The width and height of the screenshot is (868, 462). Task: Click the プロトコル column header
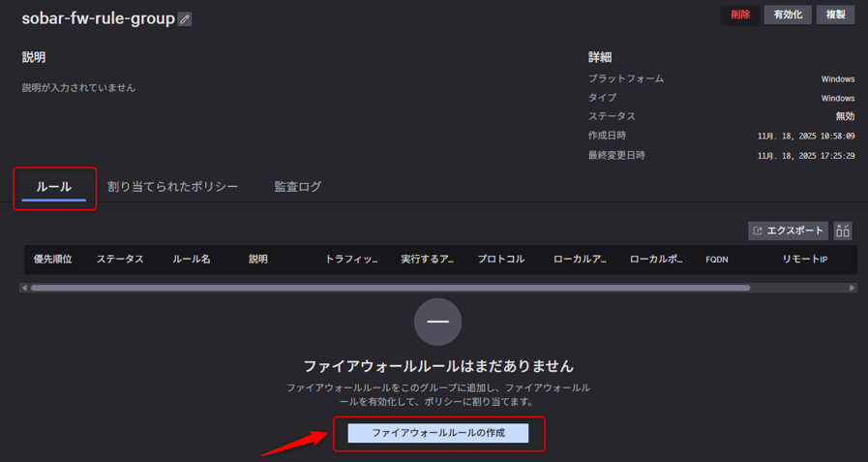(501, 260)
